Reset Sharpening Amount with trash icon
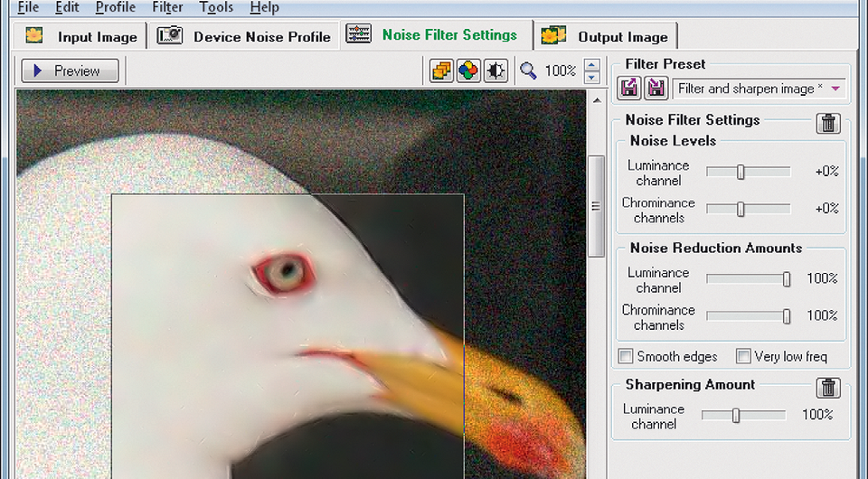Screen dimensions: 868x479 (828, 388)
